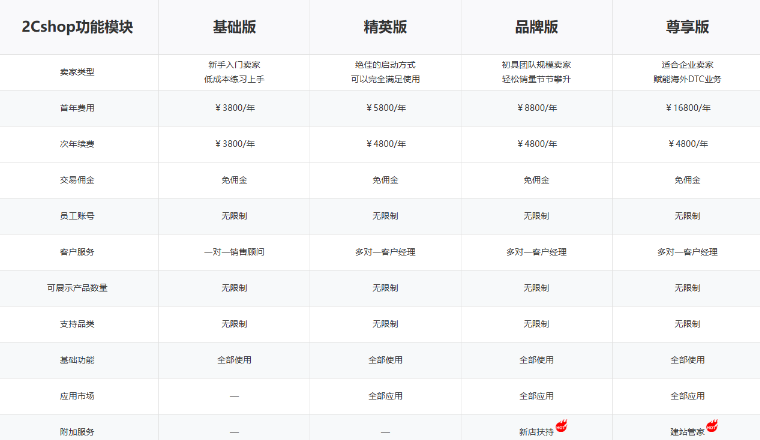
Task: Click the ￥16800/年 price cell
Action: click(x=687, y=108)
